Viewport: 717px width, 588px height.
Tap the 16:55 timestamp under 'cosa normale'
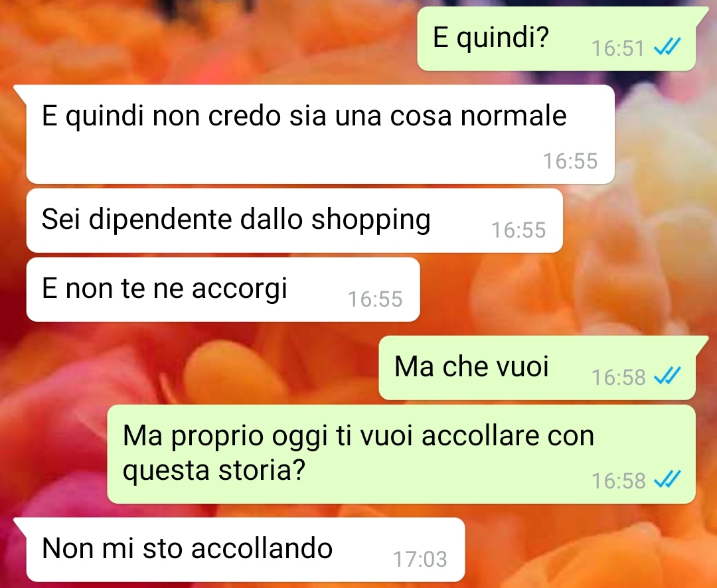(570, 161)
